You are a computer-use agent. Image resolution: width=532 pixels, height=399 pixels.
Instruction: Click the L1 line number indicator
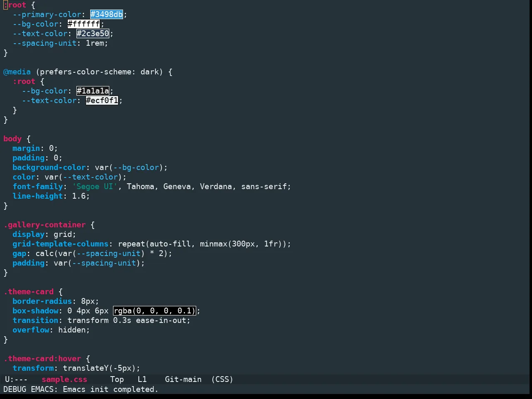tap(142, 379)
